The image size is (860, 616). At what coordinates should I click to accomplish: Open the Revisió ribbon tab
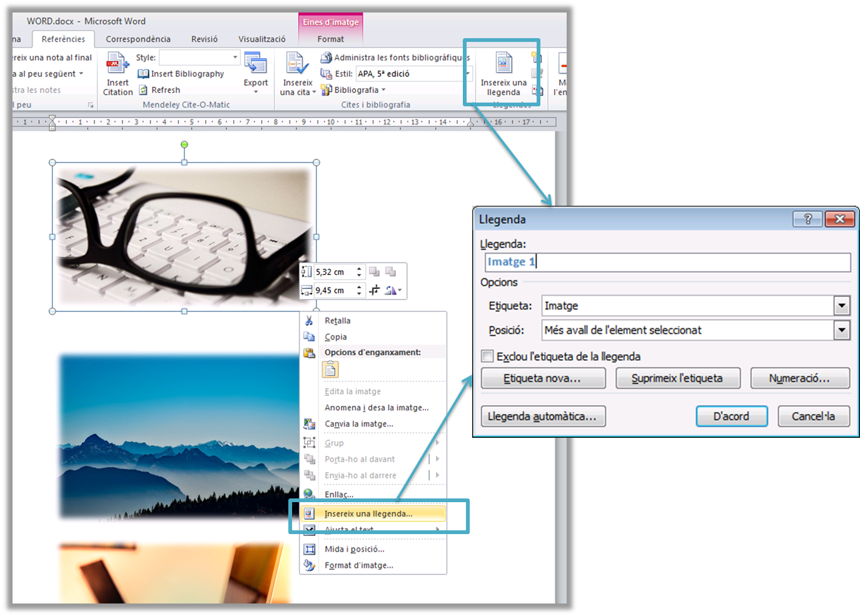click(205, 39)
